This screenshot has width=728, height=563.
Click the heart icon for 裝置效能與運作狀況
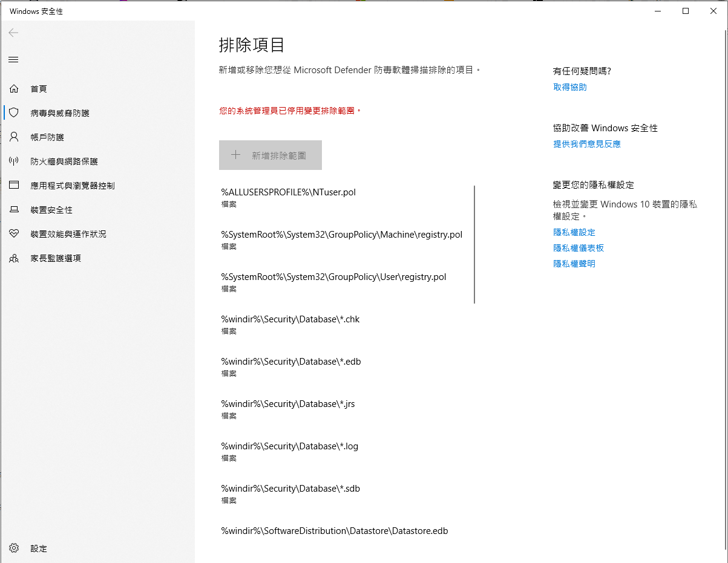coord(14,234)
